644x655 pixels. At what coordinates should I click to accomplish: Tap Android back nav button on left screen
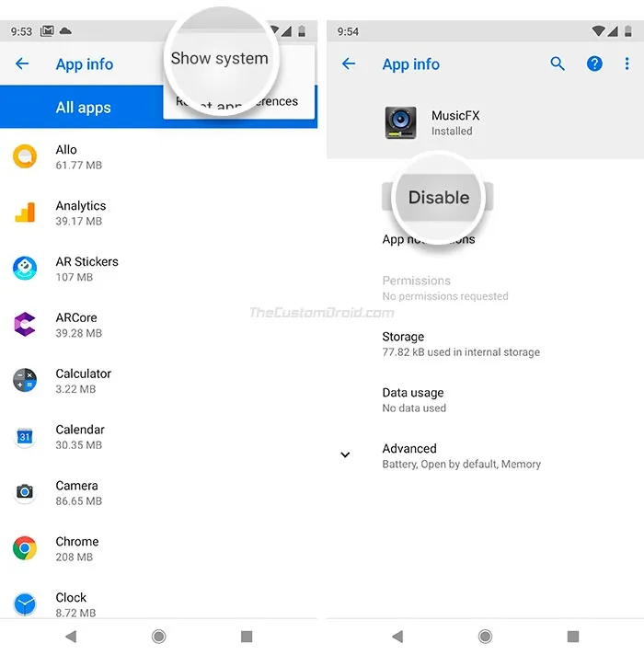[x=71, y=637]
